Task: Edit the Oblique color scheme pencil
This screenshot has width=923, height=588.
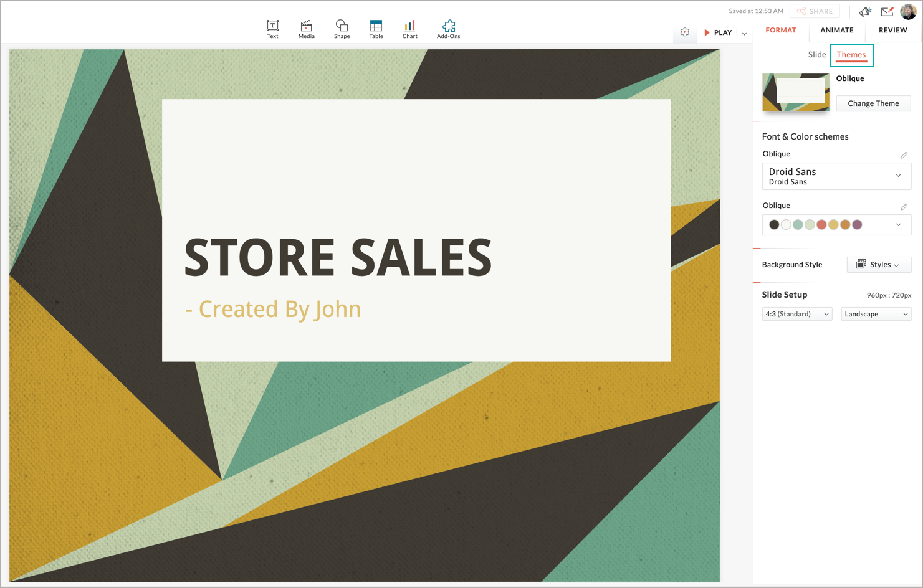Action: point(904,206)
